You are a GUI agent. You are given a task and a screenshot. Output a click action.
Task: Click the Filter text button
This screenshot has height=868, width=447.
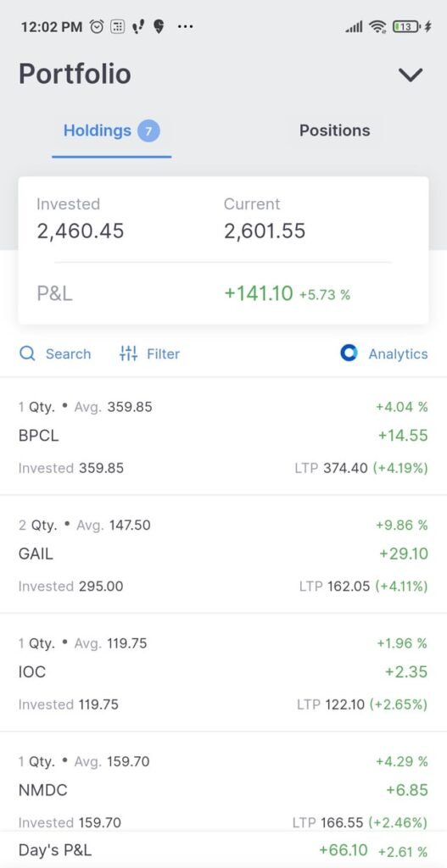click(163, 353)
